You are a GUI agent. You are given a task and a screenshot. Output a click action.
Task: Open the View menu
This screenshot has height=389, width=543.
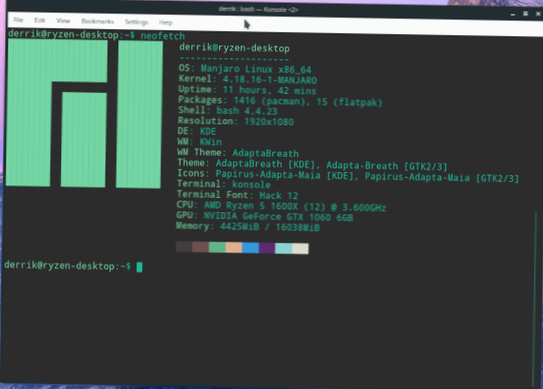(x=63, y=21)
